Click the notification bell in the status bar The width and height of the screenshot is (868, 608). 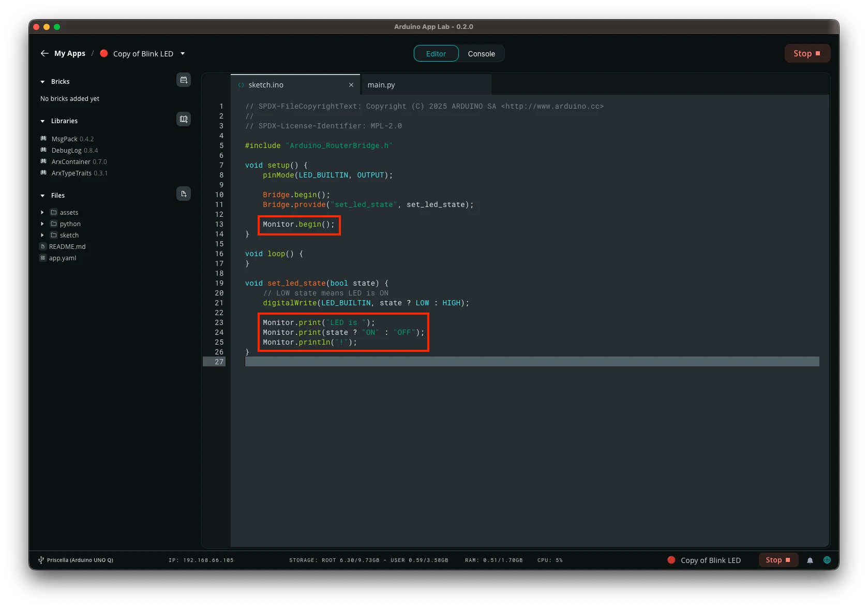pos(810,560)
